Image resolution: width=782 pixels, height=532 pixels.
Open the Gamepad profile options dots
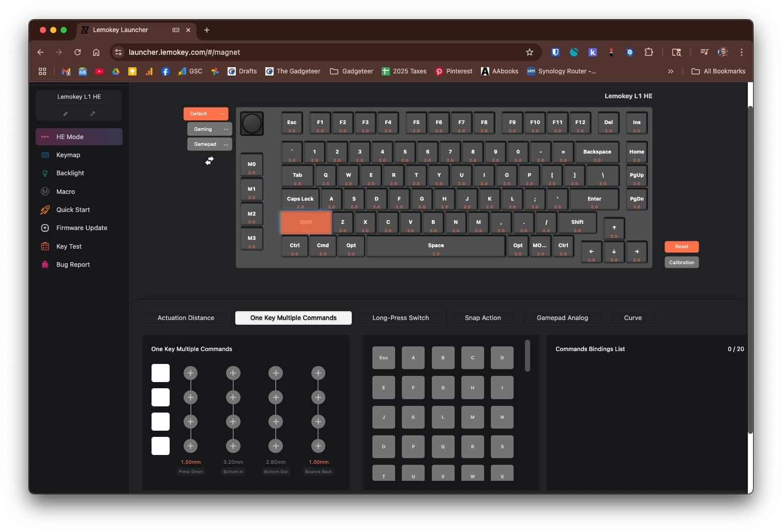[226, 145]
